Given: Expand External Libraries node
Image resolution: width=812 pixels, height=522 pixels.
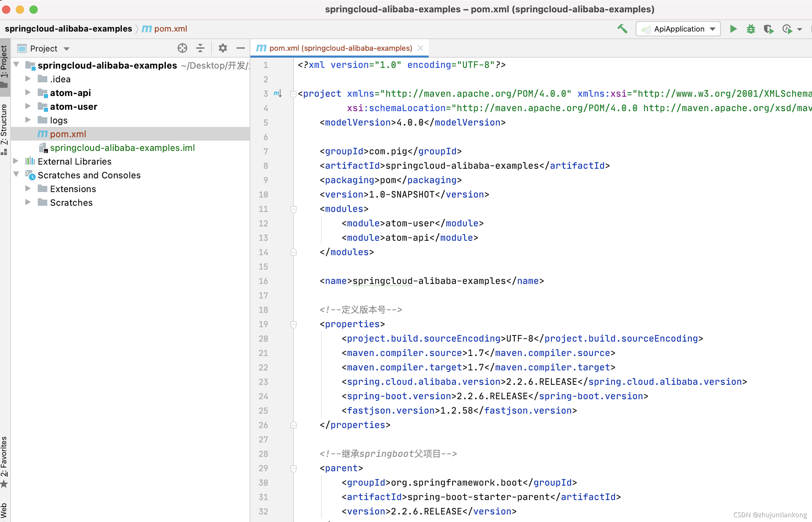Looking at the screenshot, I should click(x=16, y=161).
